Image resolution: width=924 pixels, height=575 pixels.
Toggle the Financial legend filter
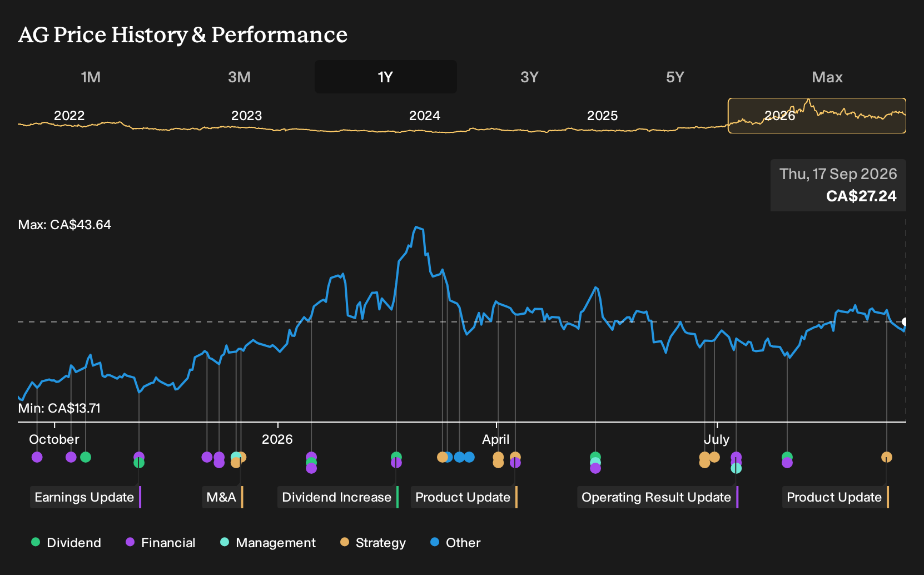click(160, 543)
